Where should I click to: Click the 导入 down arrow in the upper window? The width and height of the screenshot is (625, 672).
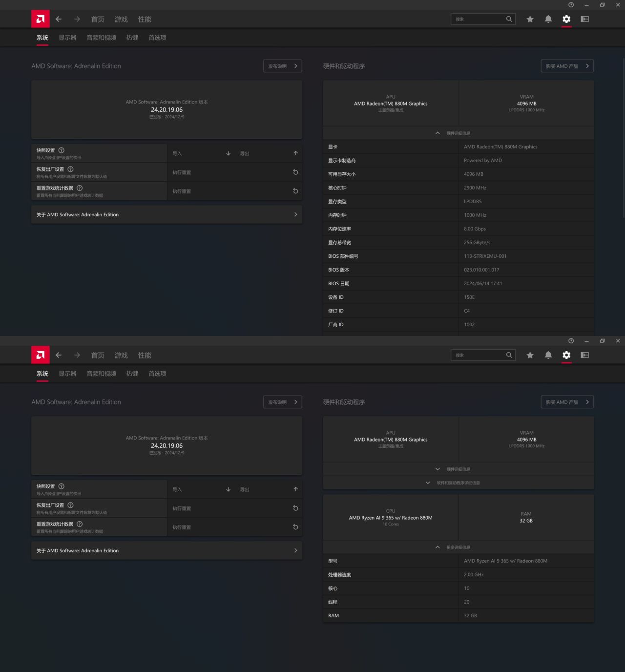pyautogui.click(x=228, y=153)
